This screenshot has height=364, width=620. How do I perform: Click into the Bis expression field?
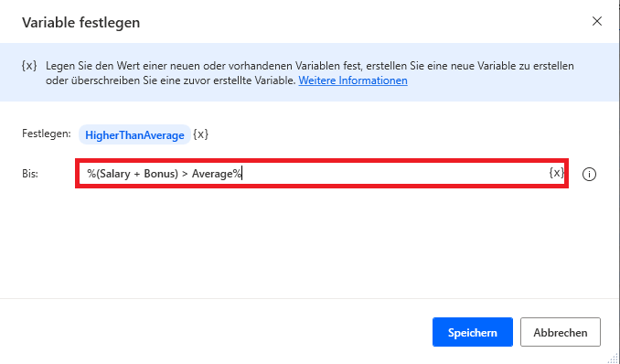pyautogui.click(x=322, y=173)
